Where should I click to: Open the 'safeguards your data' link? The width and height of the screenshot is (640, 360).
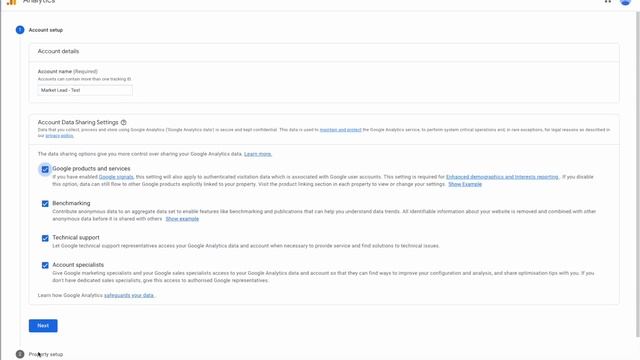tap(129, 295)
